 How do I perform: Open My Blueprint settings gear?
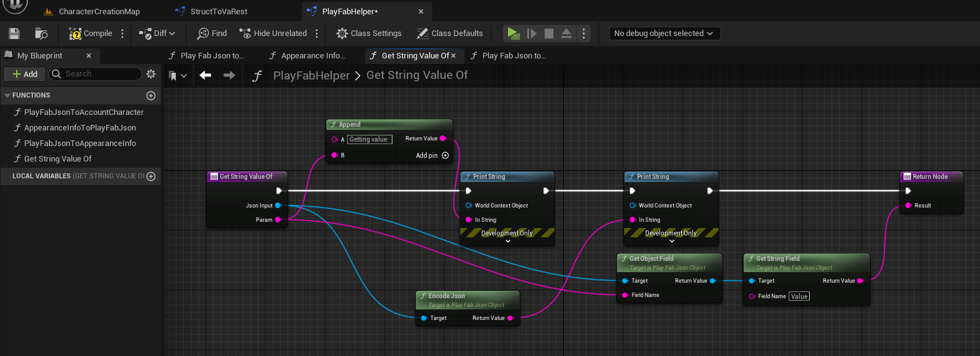(x=151, y=74)
